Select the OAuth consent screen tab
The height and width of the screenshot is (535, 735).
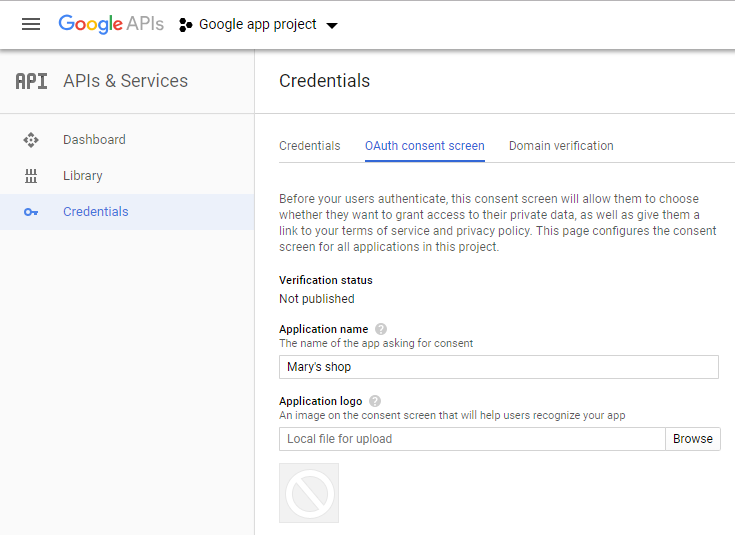click(x=425, y=146)
